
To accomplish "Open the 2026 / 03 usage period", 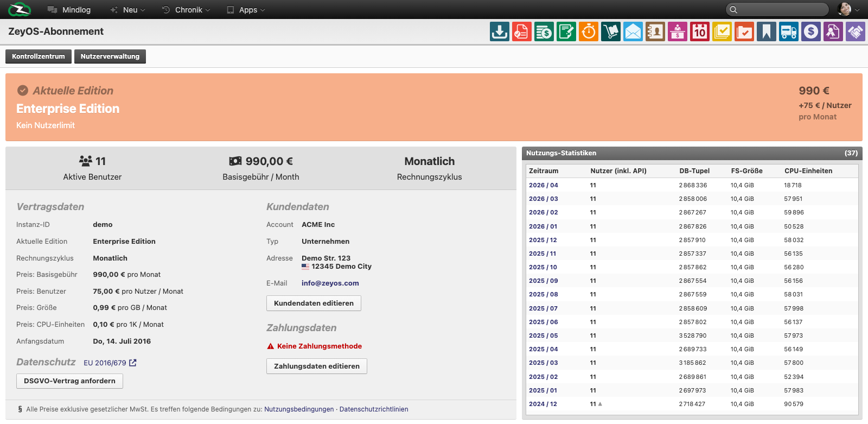I will 544,199.
